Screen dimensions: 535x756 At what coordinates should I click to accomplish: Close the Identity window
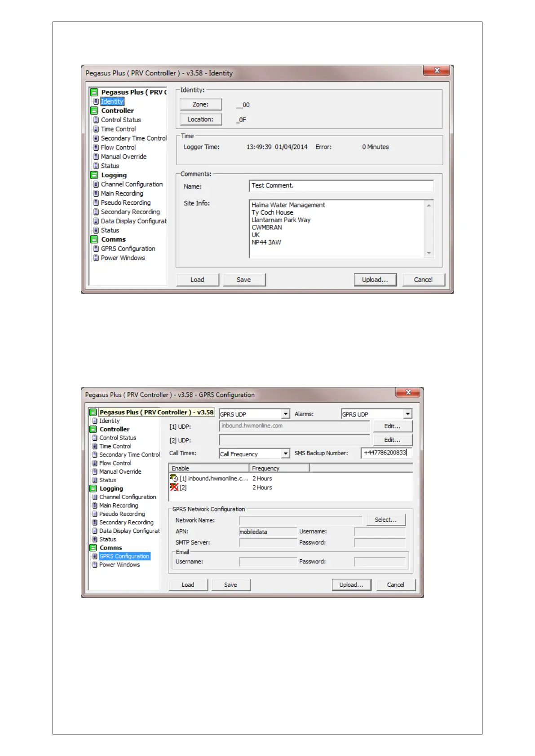point(437,70)
